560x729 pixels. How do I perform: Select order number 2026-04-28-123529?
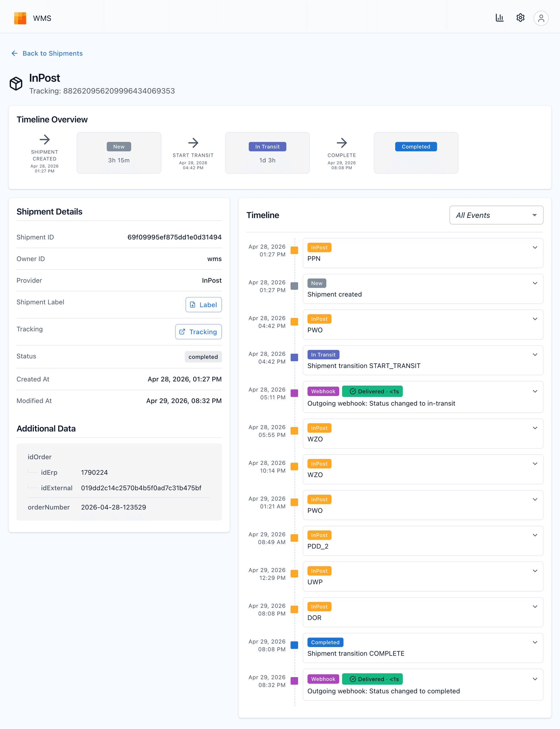[113, 507]
